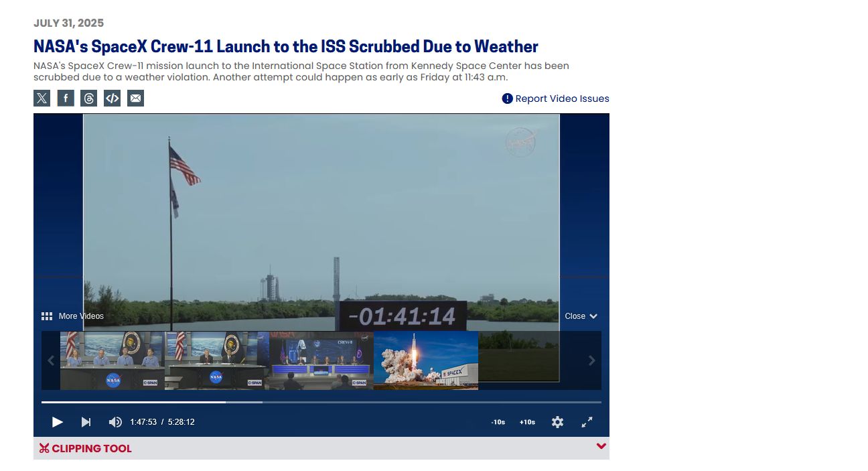The height and width of the screenshot is (471, 868).
Task: Click the current time 1:47:53
Action: click(143, 422)
